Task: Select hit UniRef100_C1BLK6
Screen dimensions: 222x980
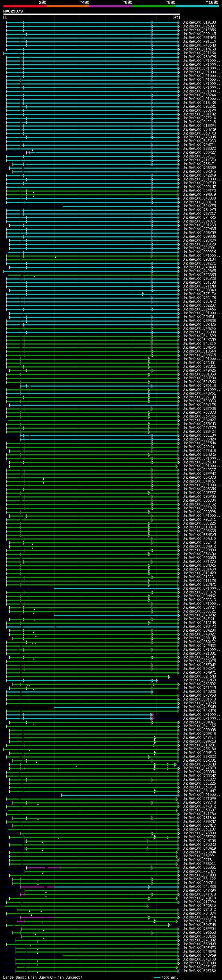Action: coord(199,103)
